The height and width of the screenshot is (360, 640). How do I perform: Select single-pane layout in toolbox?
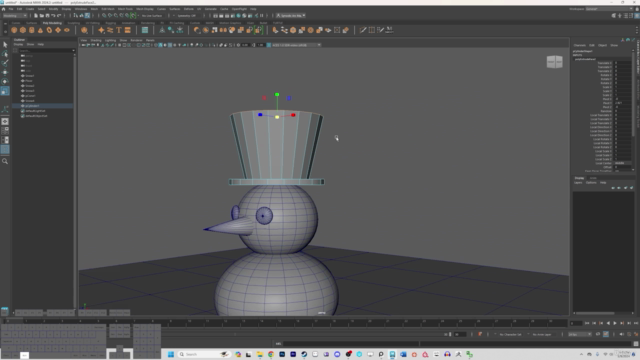coord(5,122)
